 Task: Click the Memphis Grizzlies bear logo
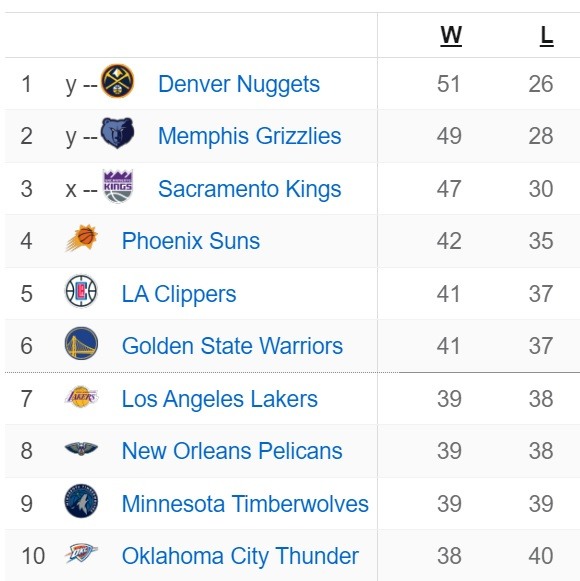click(x=117, y=133)
